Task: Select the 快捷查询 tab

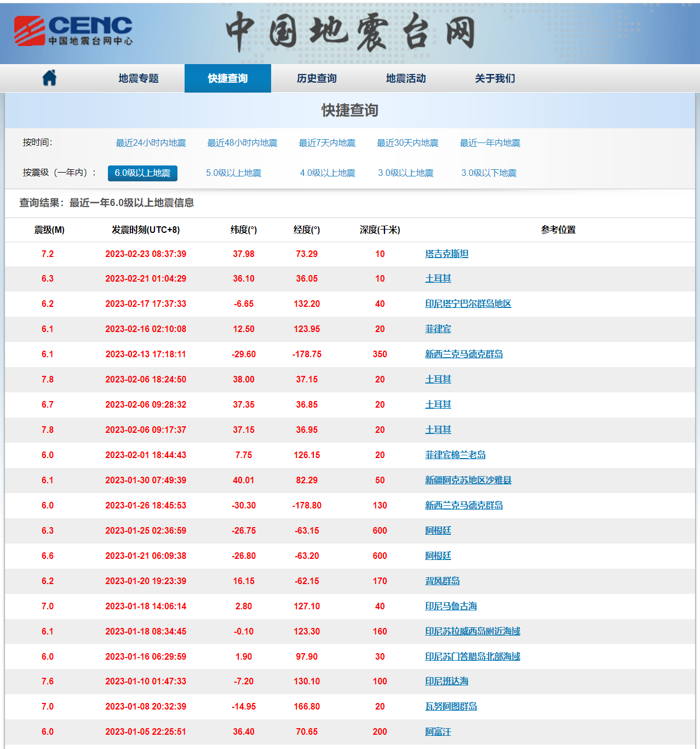Action: pos(228,78)
